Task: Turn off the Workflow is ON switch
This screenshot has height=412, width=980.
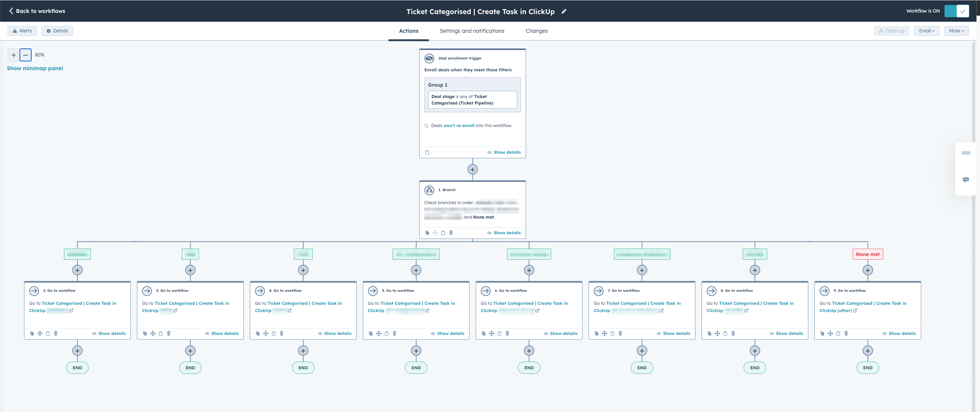Action: click(x=956, y=11)
